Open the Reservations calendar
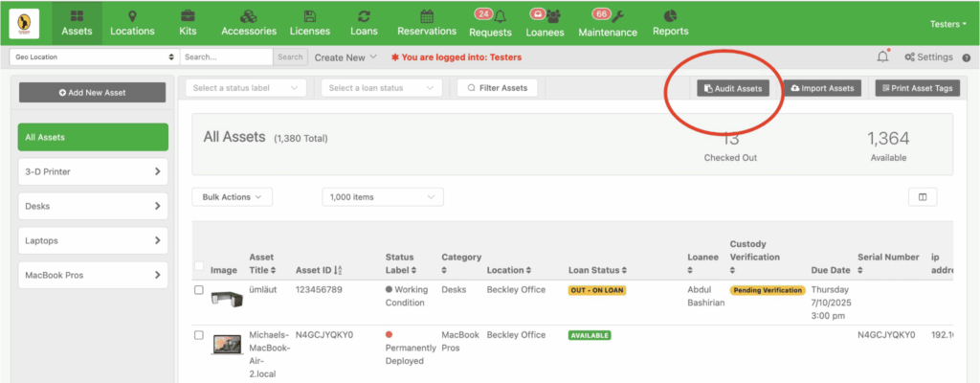The height and width of the screenshot is (383, 980). click(x=427, y=23)
